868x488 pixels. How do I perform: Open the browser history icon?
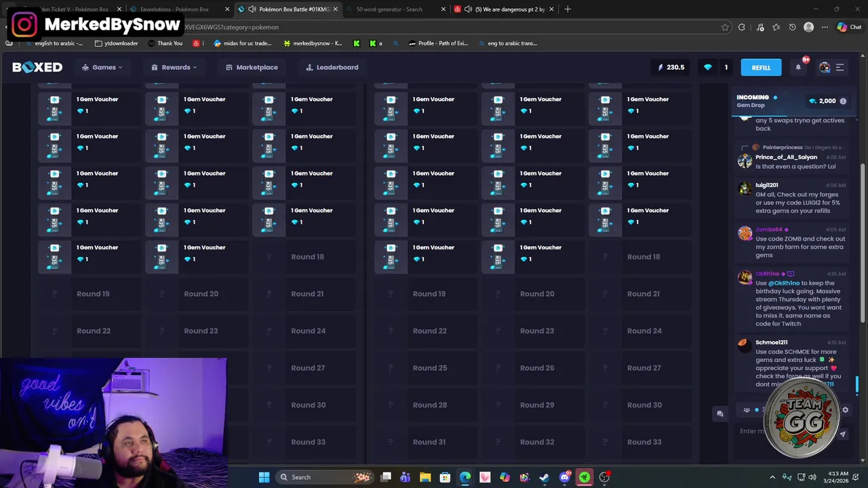(x=792, y=27)
